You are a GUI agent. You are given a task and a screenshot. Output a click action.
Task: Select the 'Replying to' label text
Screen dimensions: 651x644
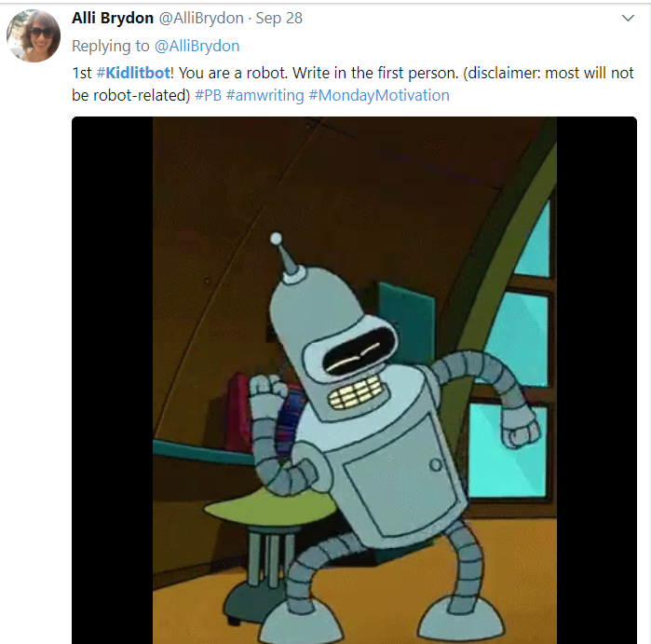(111, 46)
